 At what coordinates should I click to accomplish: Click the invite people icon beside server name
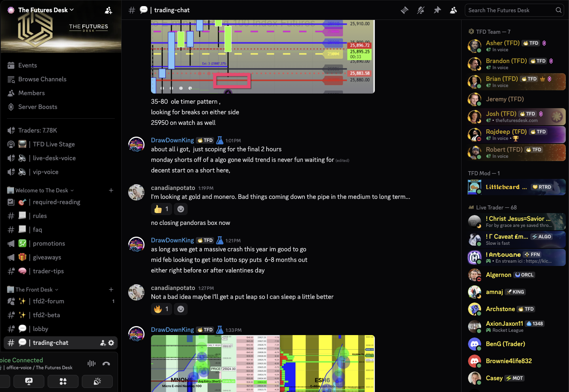[108, 10]
